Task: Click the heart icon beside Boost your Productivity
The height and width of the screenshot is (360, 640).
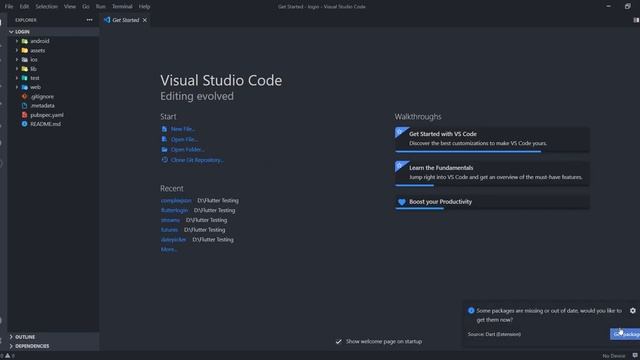Action: click(402, 202)
